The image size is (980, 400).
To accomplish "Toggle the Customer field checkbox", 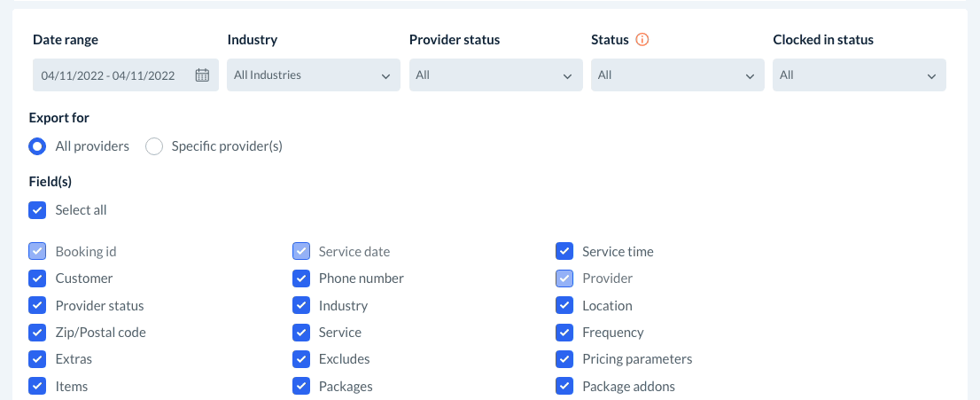I will tap(37, 278).
